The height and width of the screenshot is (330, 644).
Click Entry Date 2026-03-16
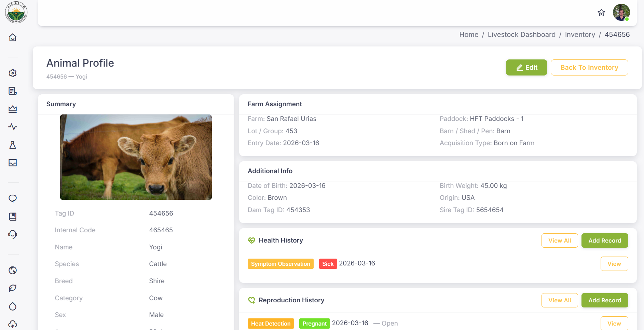tap(283, 143)
